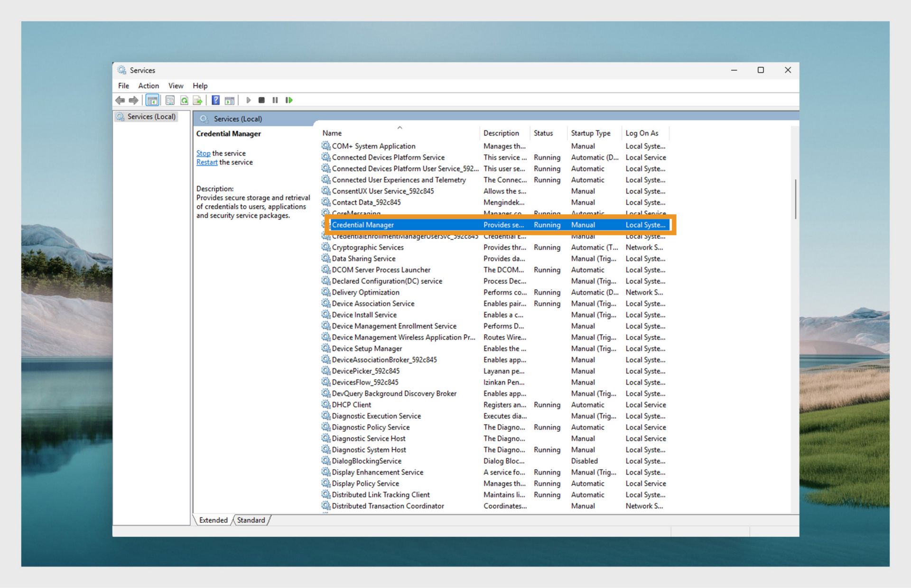
Task: Open the Action menu
Action: coord(148,86)
